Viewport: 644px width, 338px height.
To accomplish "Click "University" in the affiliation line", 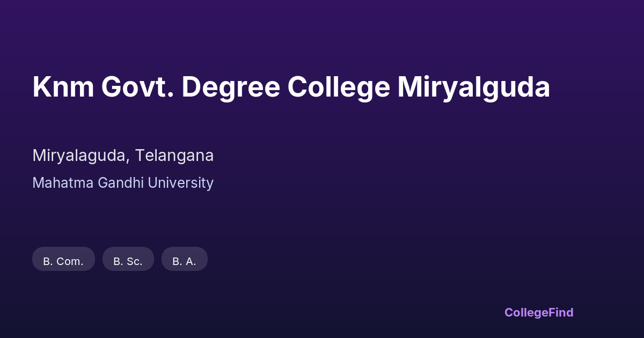I will click(180, 183).
